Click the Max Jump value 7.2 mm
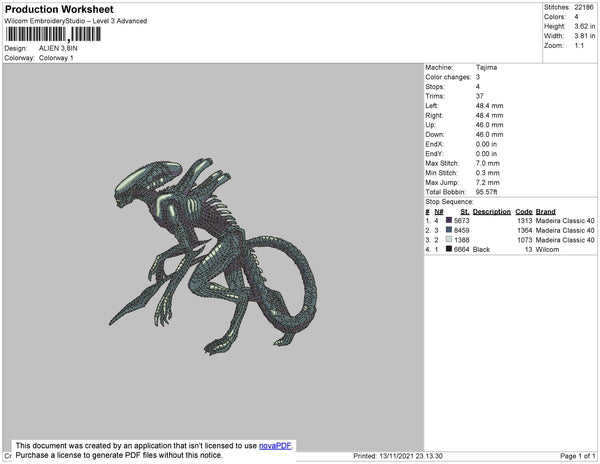 coord(488,182)
